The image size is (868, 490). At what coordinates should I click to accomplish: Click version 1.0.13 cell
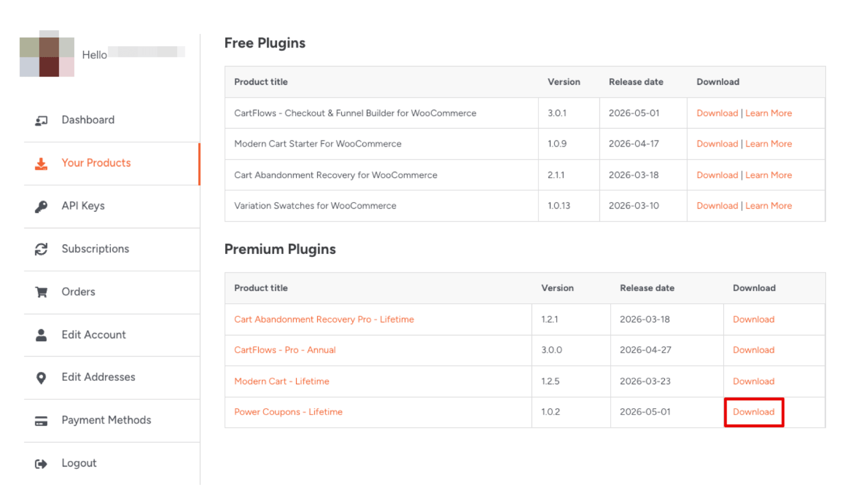tap(559, 206)
